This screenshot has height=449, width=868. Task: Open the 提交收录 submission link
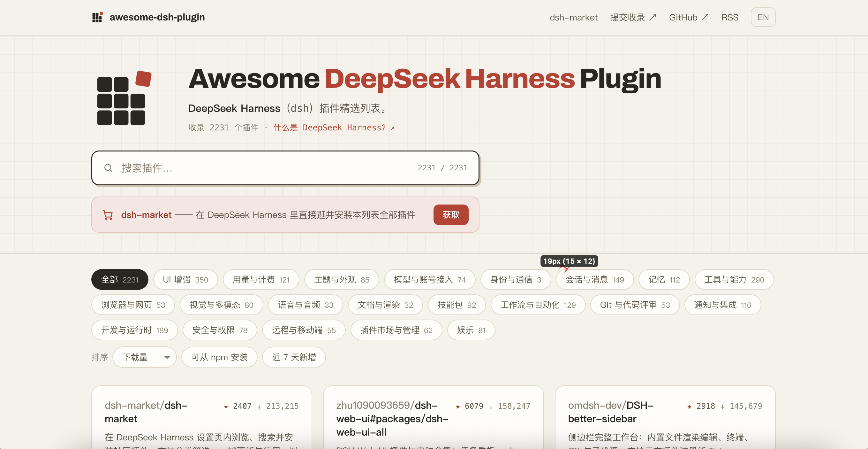point(633,17)
